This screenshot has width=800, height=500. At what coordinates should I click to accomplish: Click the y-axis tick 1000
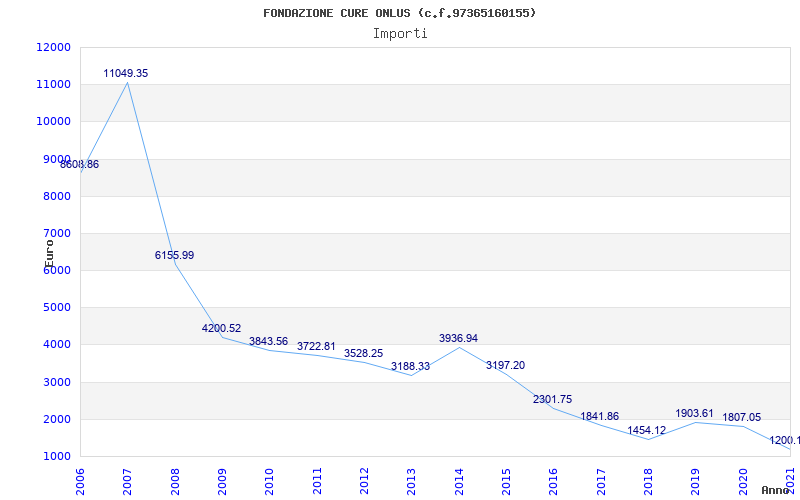point(56,457)
